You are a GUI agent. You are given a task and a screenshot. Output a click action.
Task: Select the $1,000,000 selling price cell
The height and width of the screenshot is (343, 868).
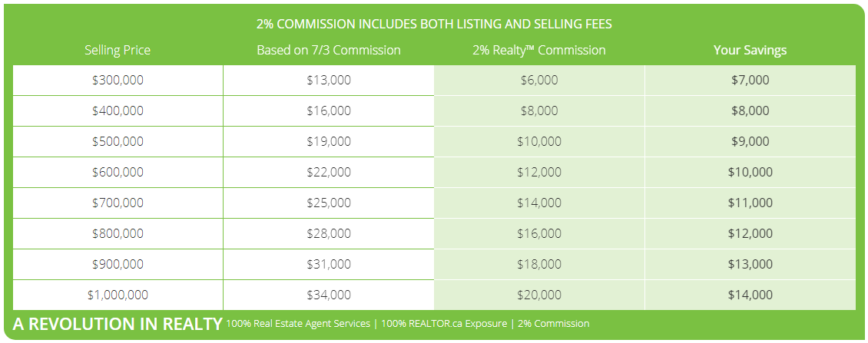click(118, 295)
